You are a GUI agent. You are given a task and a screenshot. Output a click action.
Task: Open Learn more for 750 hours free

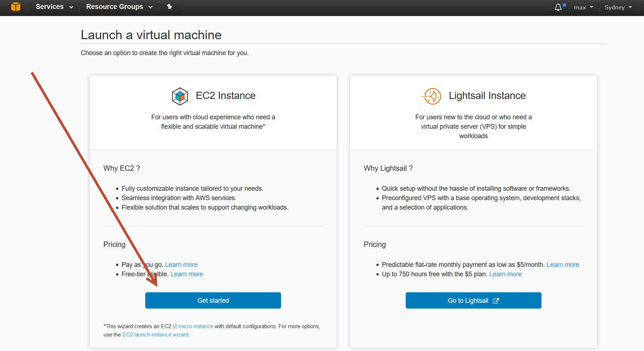point(505,274)
